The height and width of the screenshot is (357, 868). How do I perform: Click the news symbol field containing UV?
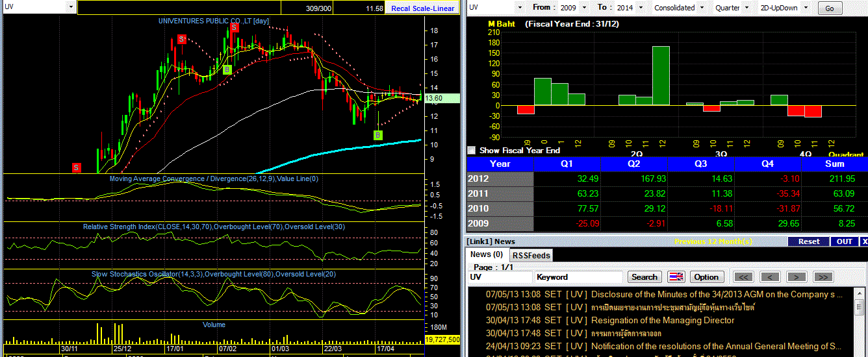[500, 277]
